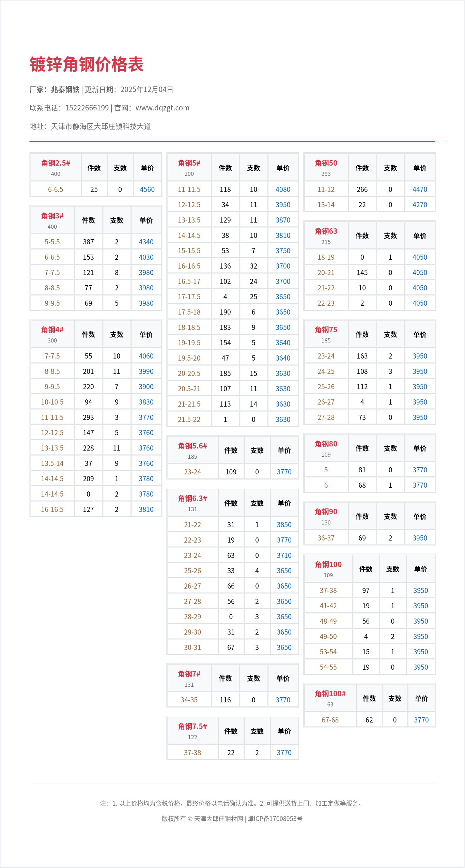Select the 36-37 spec in 角钢90 table
Screen dimensions: 465x868
[326, 538]
